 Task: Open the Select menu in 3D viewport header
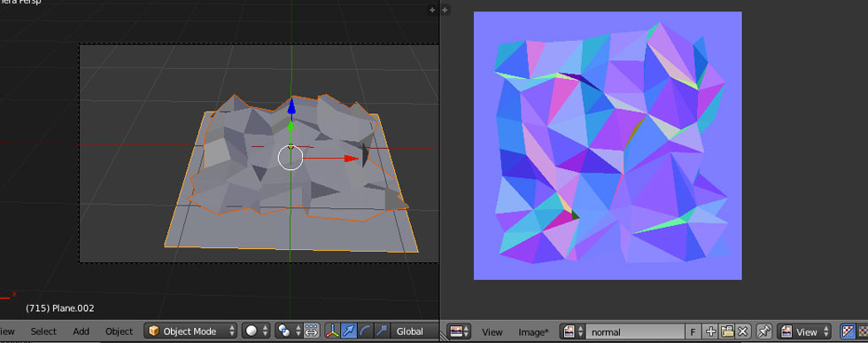(43, 331)
